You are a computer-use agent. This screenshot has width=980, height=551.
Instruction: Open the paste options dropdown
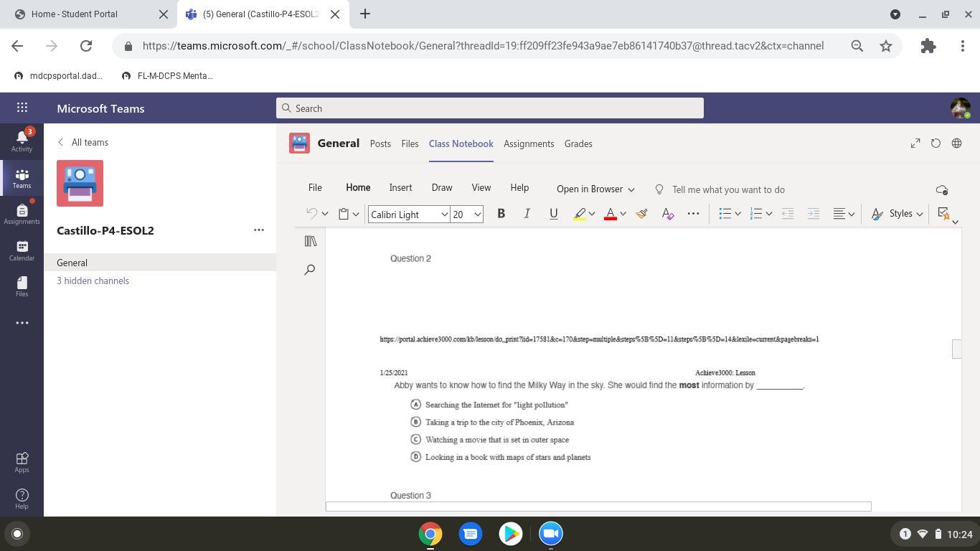356,214
